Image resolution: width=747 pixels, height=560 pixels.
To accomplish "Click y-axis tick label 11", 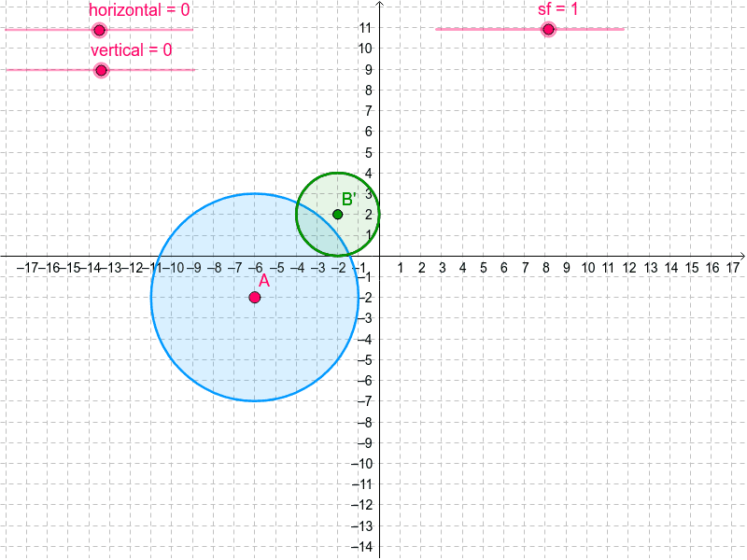I will pyautogui.click(x=365, y=28).
